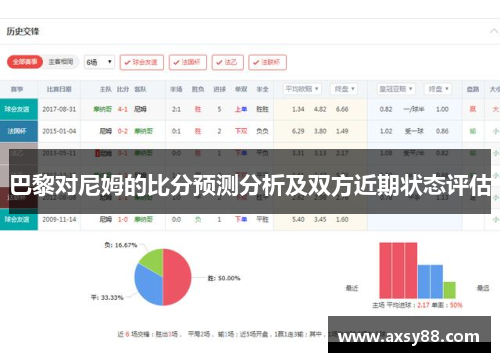Select the 5.40 odds value
Viewport: 500px width, 362px height.
(x=298, y=219)
